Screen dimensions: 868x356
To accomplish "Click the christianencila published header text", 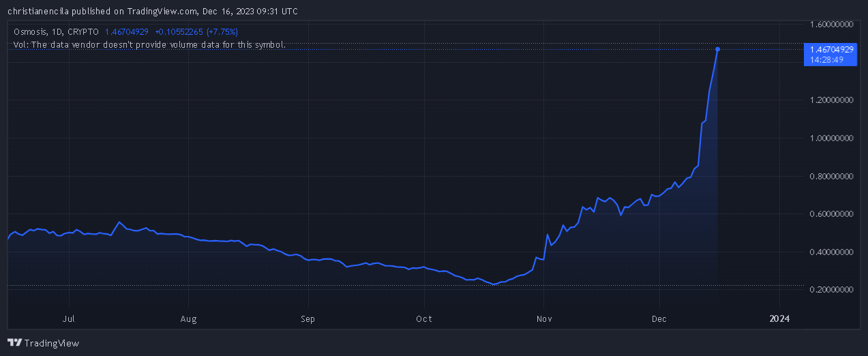I will point(152,11).
